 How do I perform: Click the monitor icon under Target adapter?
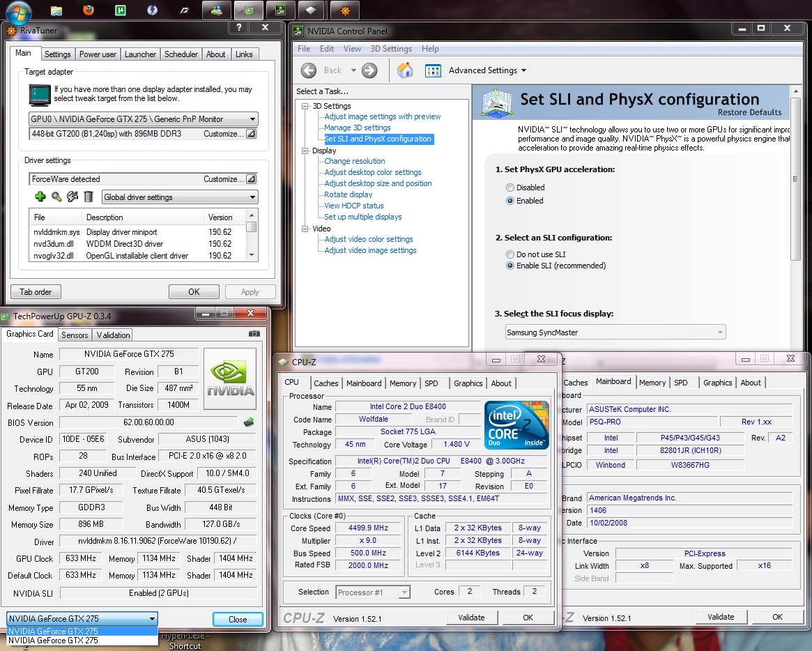[39, 95]
